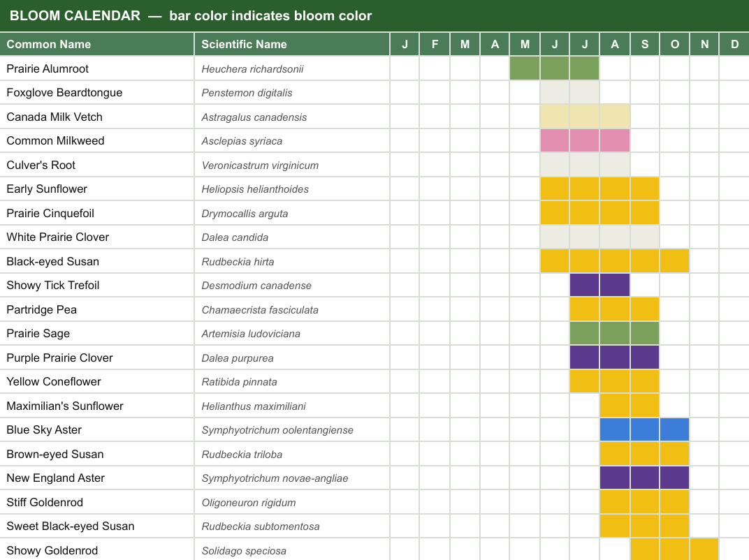Click the purple Showy Tick Trefoil bloom bar

tap(600, 285)
